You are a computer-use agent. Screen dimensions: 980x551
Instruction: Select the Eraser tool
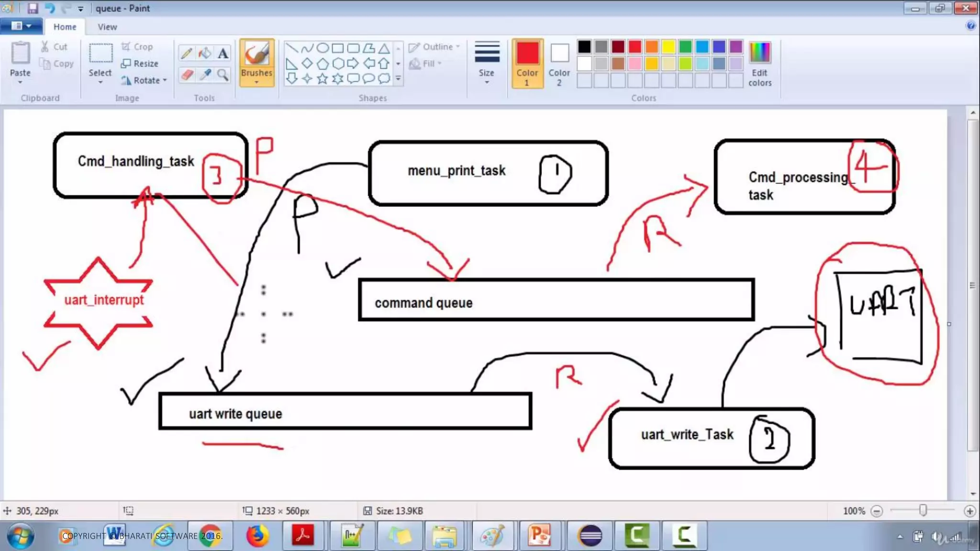(187, 75)
